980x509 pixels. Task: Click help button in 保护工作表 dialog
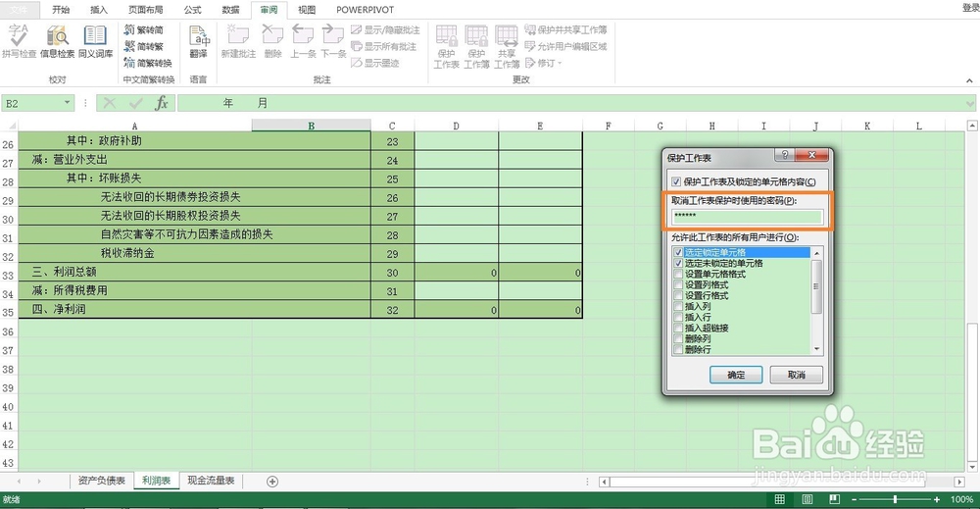(x=784, y=154)
